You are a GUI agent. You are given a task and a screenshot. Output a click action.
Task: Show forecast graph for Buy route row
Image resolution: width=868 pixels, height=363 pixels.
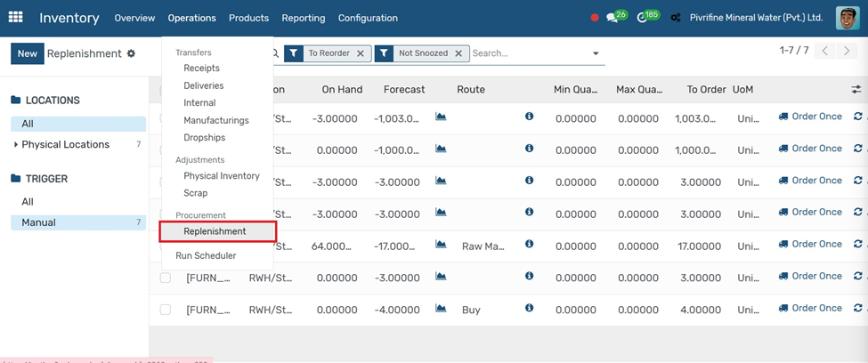point(441,308)
